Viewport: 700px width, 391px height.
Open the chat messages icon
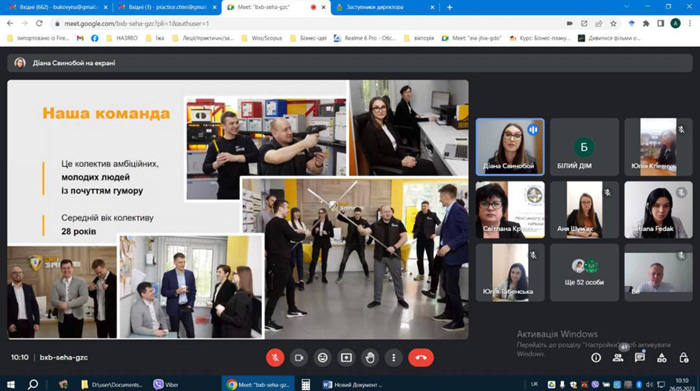(640, 358)
